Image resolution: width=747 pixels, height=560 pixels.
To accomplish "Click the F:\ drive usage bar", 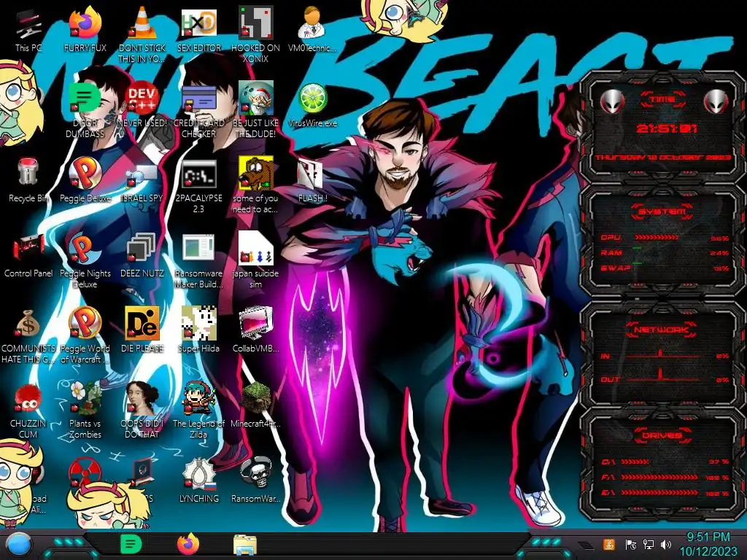I will (659, 477).
